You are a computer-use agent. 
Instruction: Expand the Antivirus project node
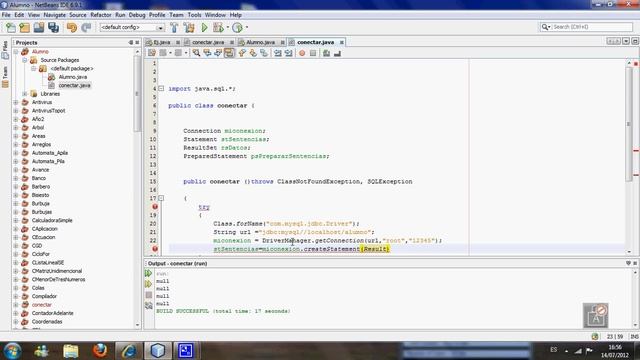point(16,102)
